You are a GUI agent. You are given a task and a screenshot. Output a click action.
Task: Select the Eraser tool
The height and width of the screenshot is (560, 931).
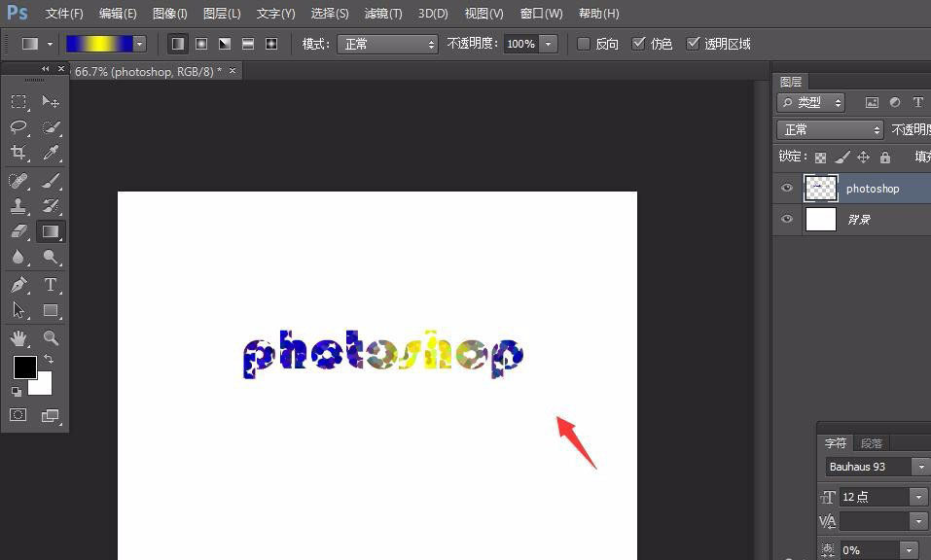coord(18,231)
